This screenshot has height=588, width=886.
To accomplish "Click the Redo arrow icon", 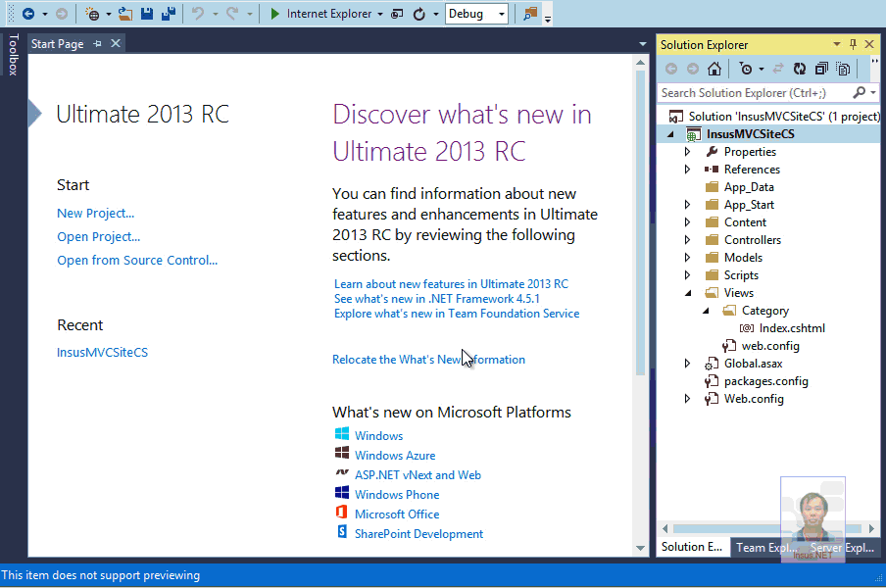I will pyautogui.click(x=232, y=14).
